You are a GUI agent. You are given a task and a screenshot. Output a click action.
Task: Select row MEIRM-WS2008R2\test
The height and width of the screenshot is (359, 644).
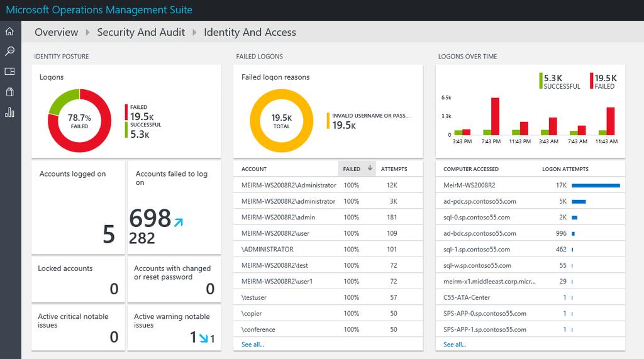[328, 265]
